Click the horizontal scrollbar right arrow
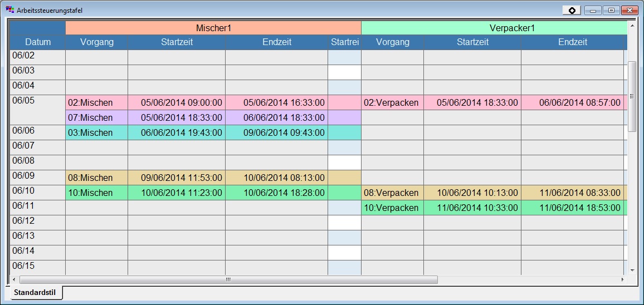644x305 pixels. [x=623, y=279]
